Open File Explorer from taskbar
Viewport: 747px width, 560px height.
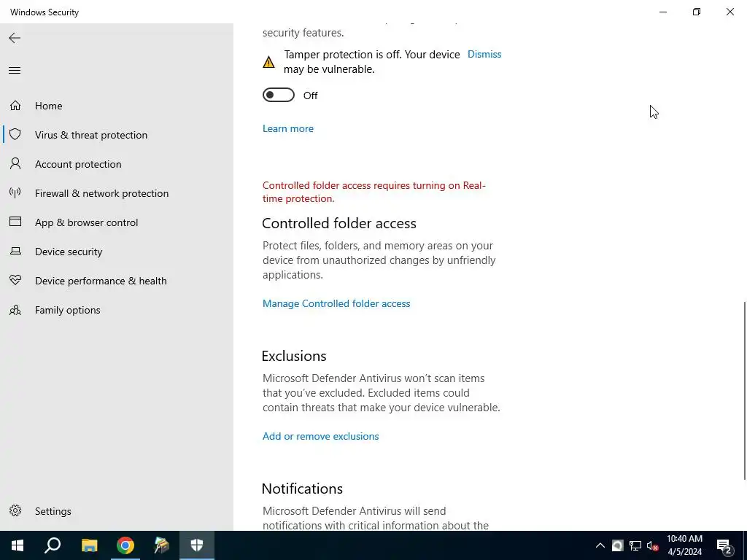(89, 545)
